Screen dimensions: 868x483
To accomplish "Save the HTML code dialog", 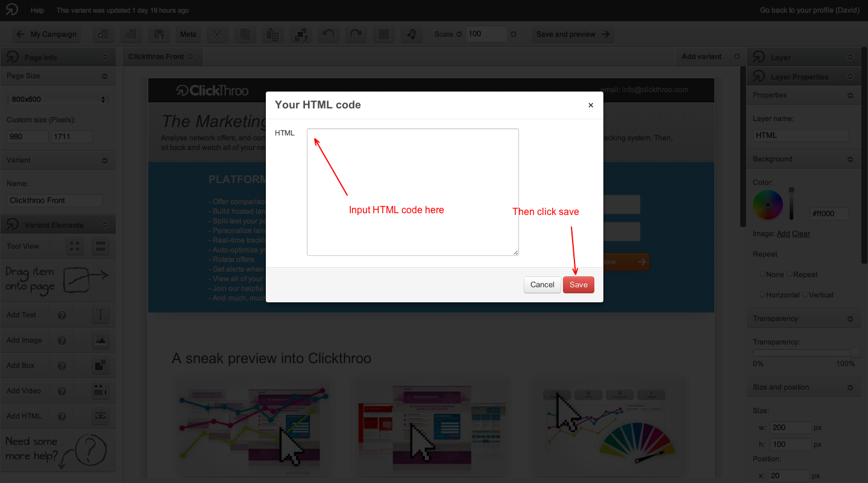I will tap(578, 284).
